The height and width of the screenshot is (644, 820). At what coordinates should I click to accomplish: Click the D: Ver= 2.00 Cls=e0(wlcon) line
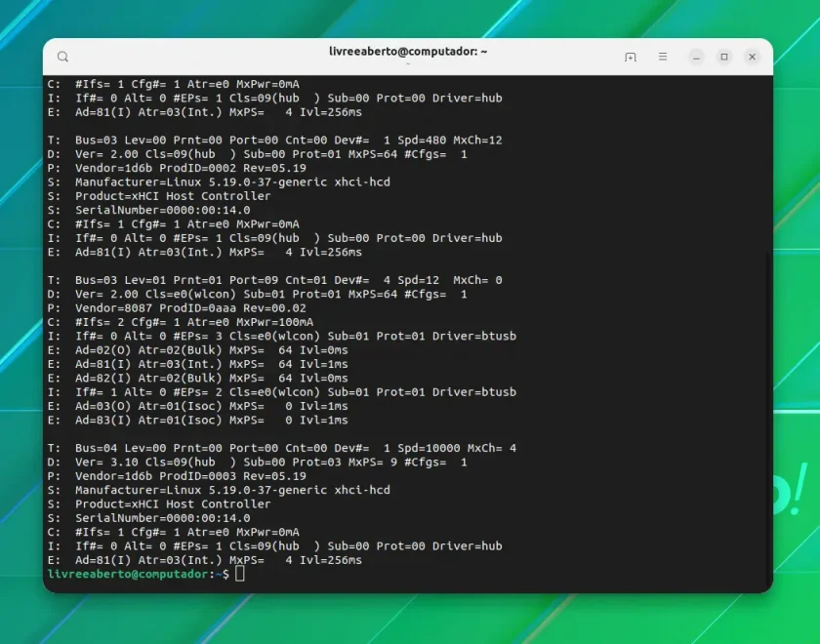[x=257, y=295]
